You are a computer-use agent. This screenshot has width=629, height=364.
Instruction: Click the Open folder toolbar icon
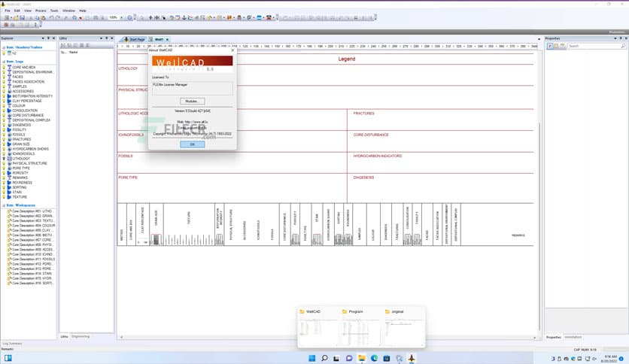click(16, 17)
